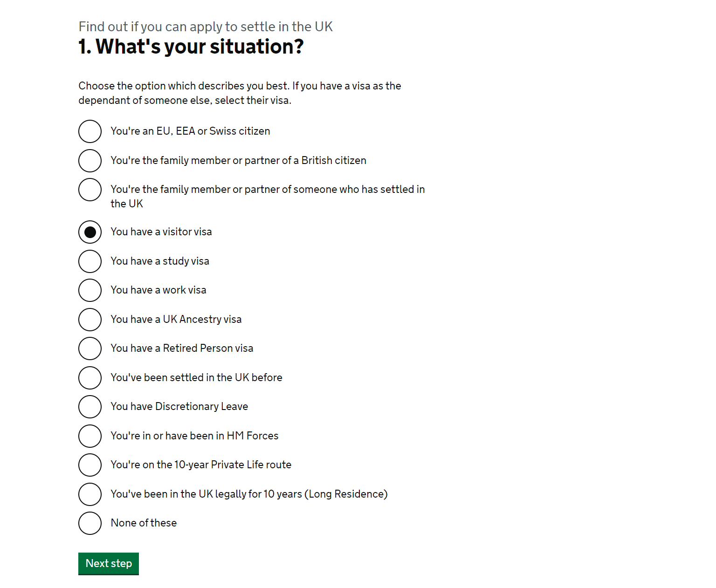This screenshot has height=588, width=716.
Task: Pick the UK Ancestry visa option
Action: 90,320
